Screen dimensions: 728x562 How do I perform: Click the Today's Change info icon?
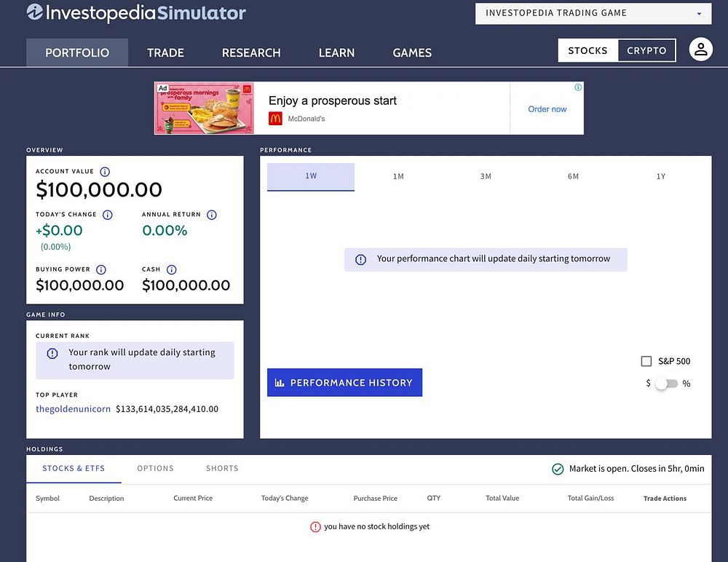click(107, 215)
